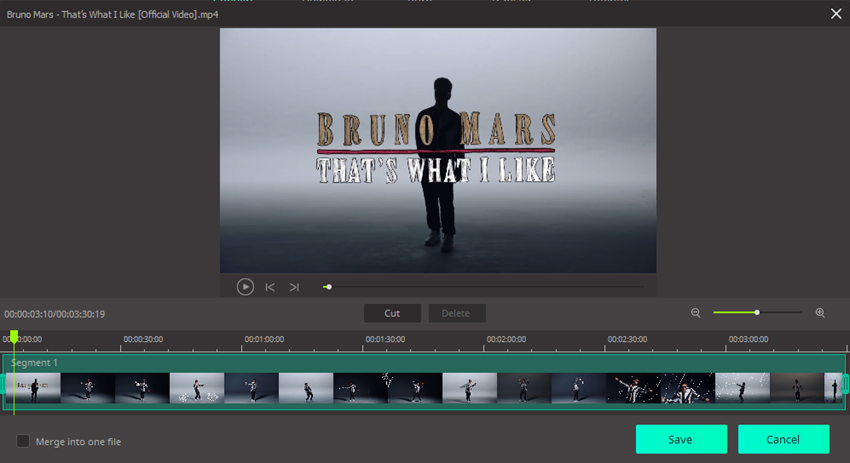
Task: Click the Bruno Mars video preview
Action: [438, 150]
